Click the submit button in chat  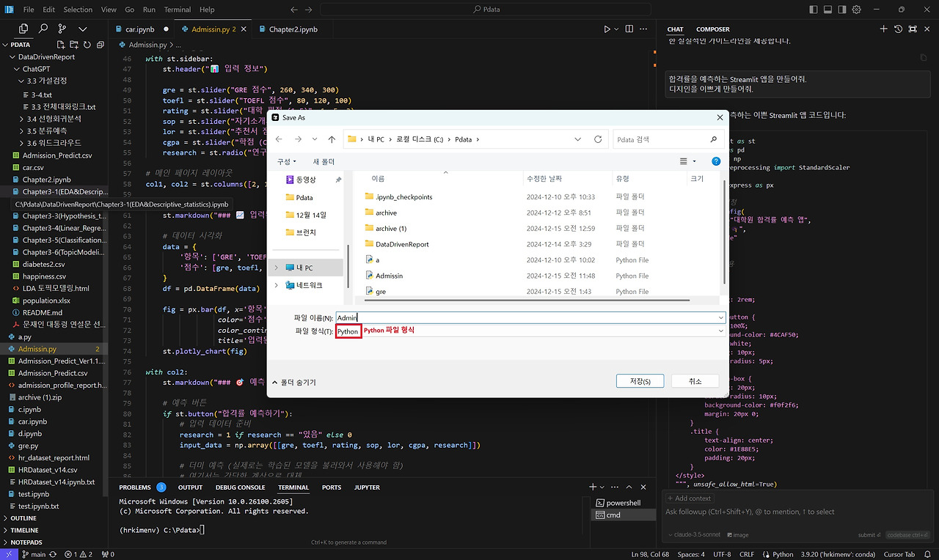coord(869,535)
